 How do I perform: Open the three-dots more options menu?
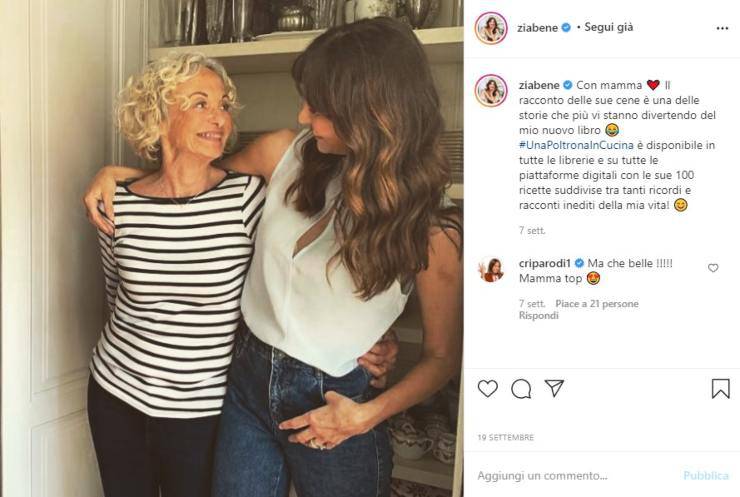[722, 28]
